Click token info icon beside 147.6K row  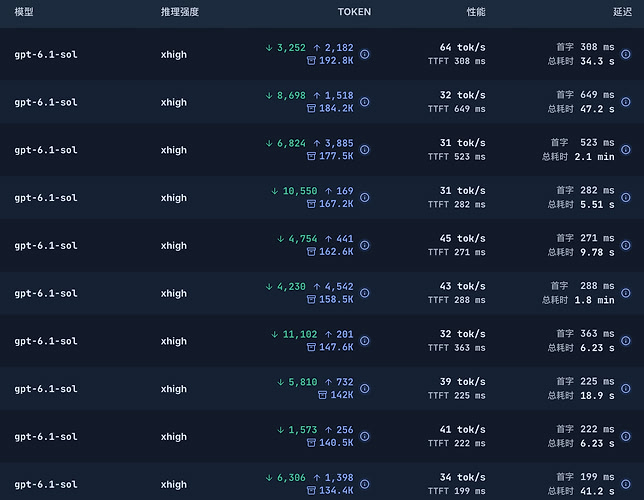(364, 341)
